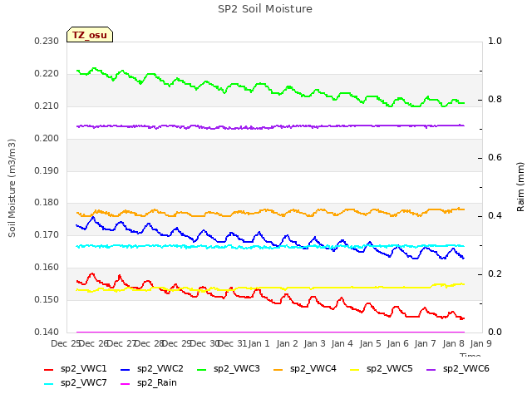This screenshot has width=532, height=399.
Task: Select the sp2_VWC4 legend label
Action: (x=313, y=369)
